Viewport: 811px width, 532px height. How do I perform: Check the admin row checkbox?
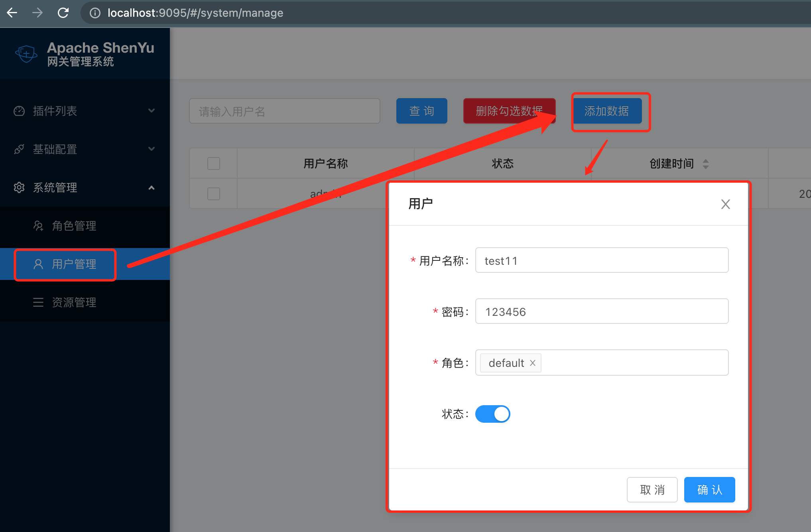(214, 194)
